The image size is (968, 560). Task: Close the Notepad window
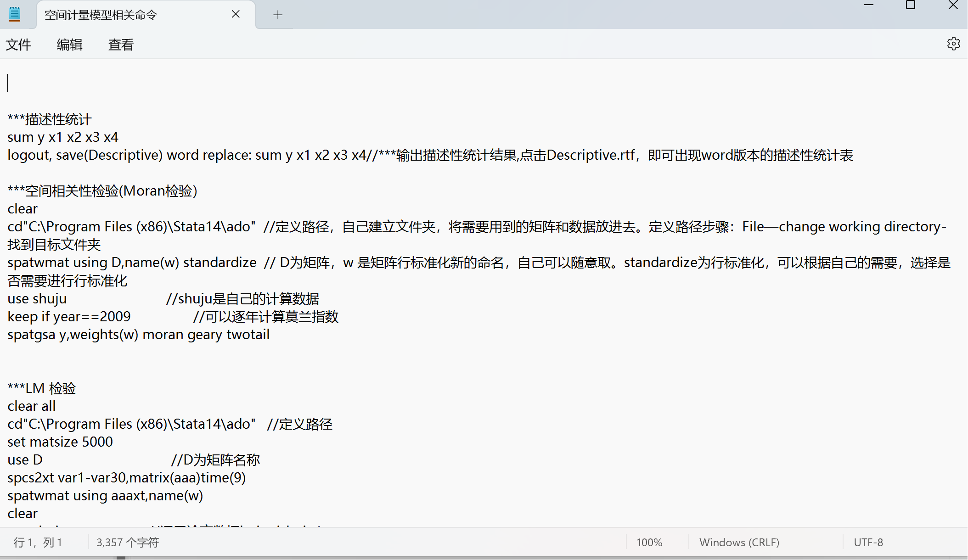(953, 6)
